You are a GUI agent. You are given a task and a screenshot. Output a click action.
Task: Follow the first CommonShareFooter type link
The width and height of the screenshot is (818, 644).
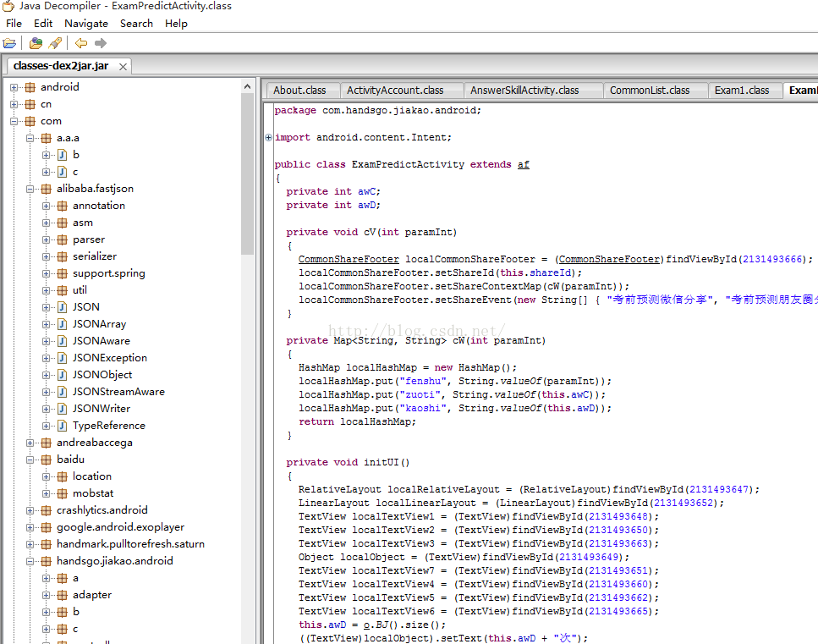(x=349, y=259)
